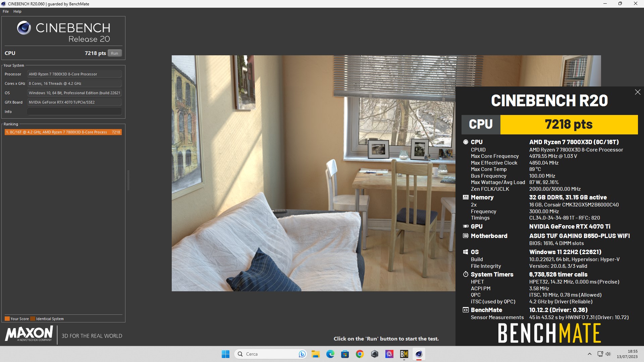
Task: Open Microsoft Store from taskbar
Action: point(345,354)
